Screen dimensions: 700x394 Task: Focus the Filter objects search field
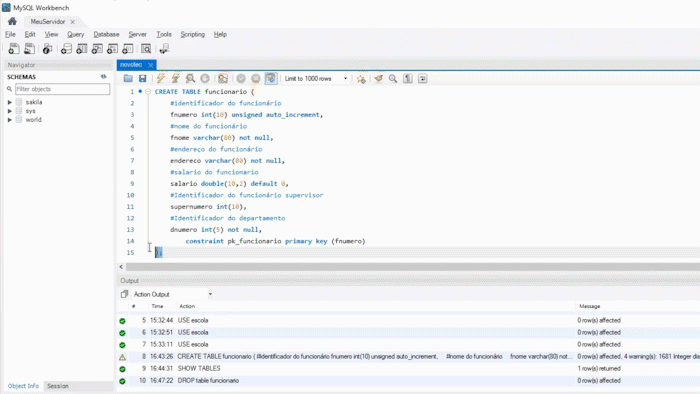[x=62, y=89]
